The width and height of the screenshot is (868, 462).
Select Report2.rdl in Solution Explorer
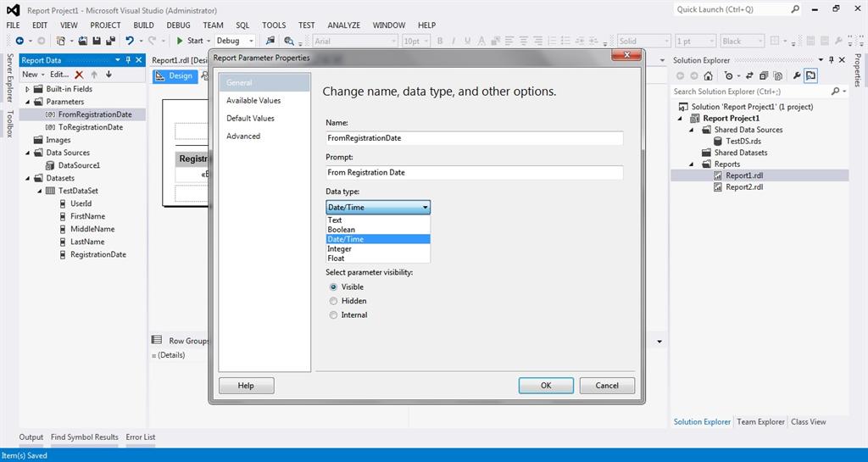coord(744,187)
